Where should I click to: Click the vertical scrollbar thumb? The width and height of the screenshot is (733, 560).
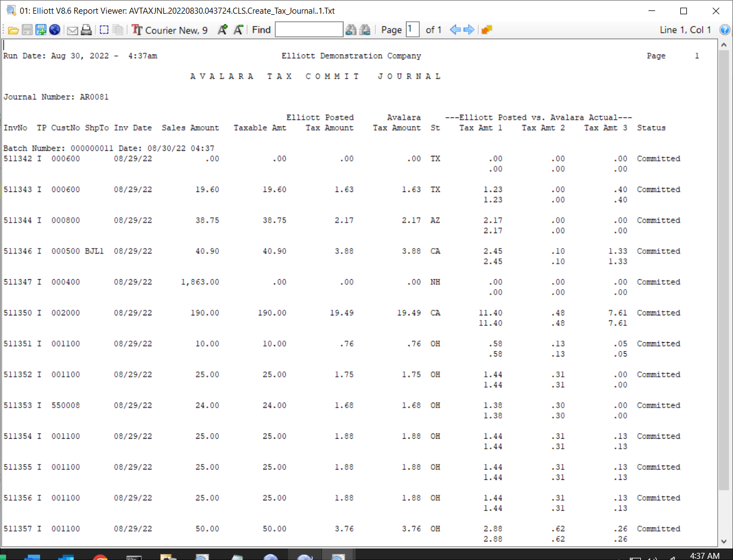[724, 271]
